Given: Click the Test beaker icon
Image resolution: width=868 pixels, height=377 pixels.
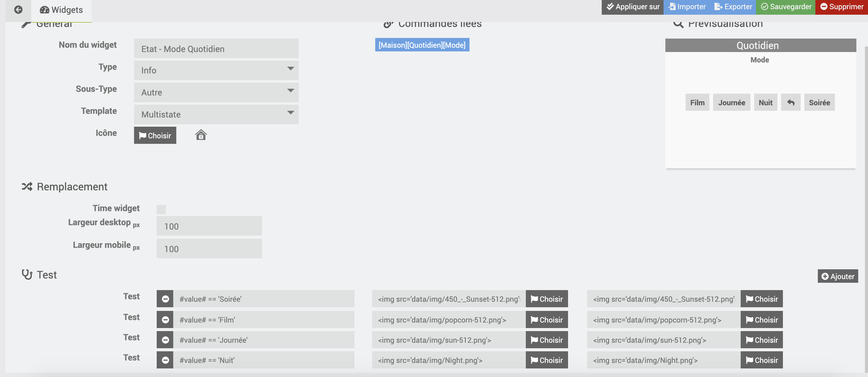Looking at the screenshot, I should click(x=26, y=275).
